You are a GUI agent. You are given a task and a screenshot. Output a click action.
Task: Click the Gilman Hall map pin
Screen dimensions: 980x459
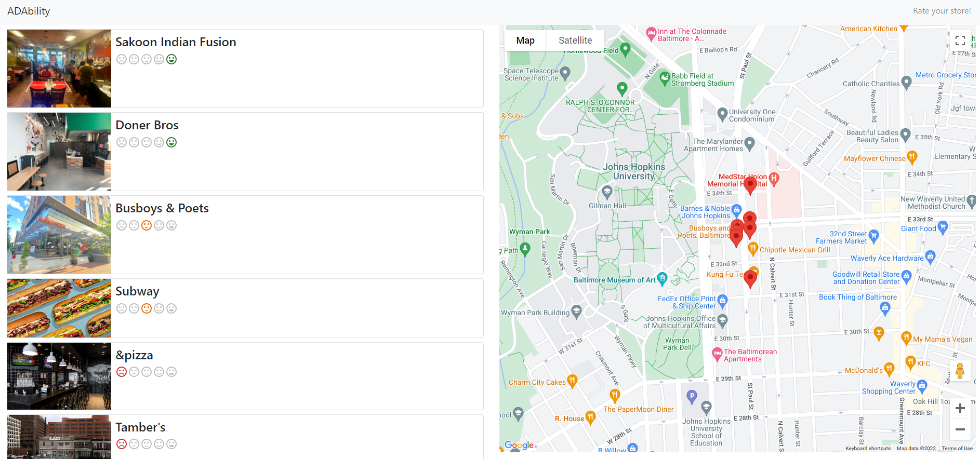(607, 192)
